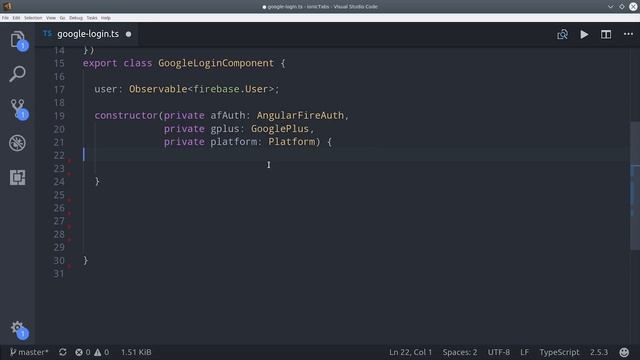Viewport: 640px width, 360px height.
Task: Click the closing brace on line 24
Action: coord(97,181)
